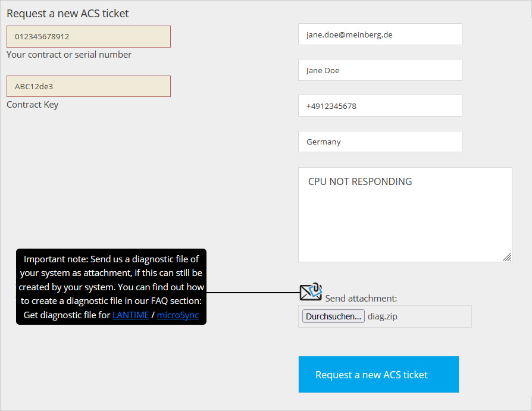Click the Germany country field
The image size is (532, 411).
(x=380, y=142)
